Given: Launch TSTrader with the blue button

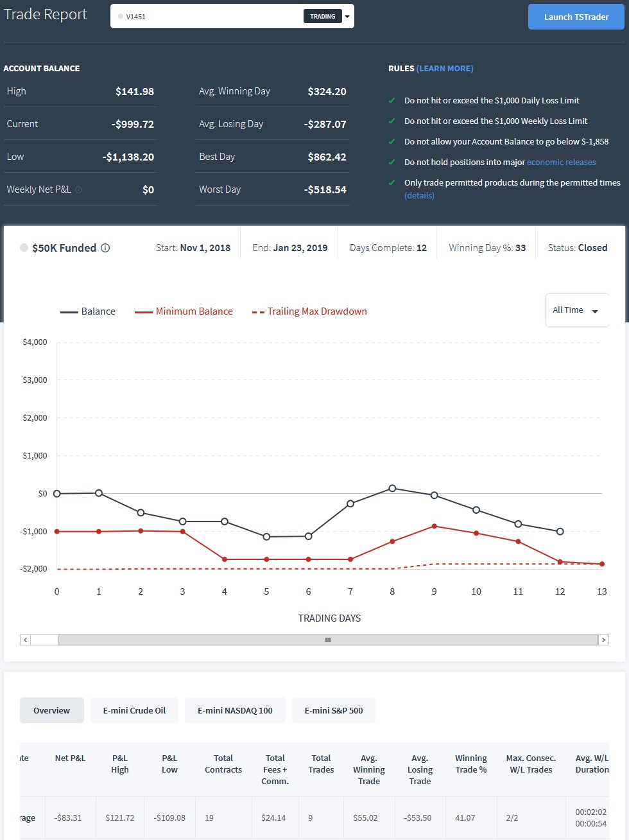Looking at the screenshot, I should click(576, 17).
